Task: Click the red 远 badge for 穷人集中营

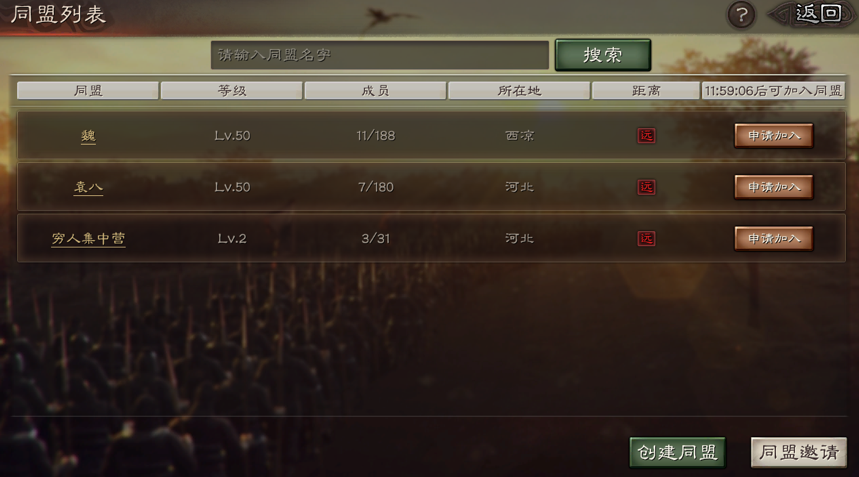Action: [646, 238]
